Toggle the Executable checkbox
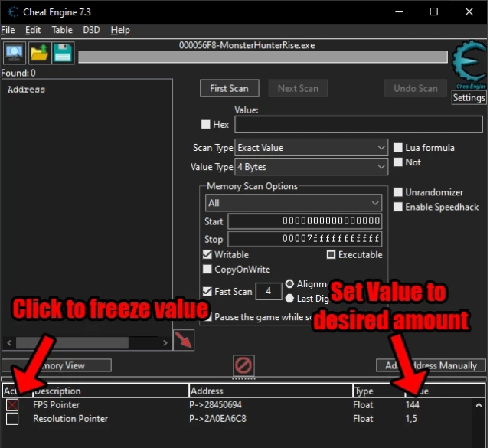Screen dimensions: 490x448 coord(331,254)
